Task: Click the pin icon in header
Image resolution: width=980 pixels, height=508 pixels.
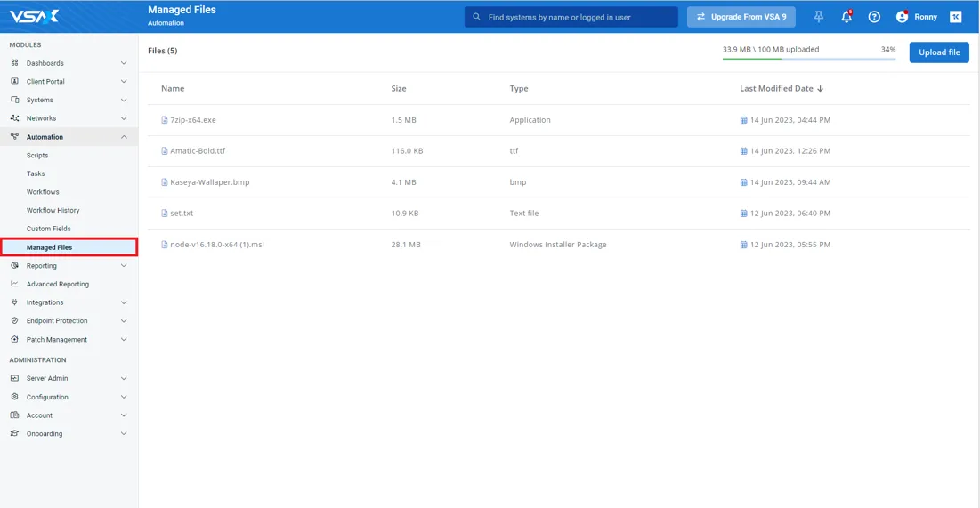Action: click(x=819, y=17)
